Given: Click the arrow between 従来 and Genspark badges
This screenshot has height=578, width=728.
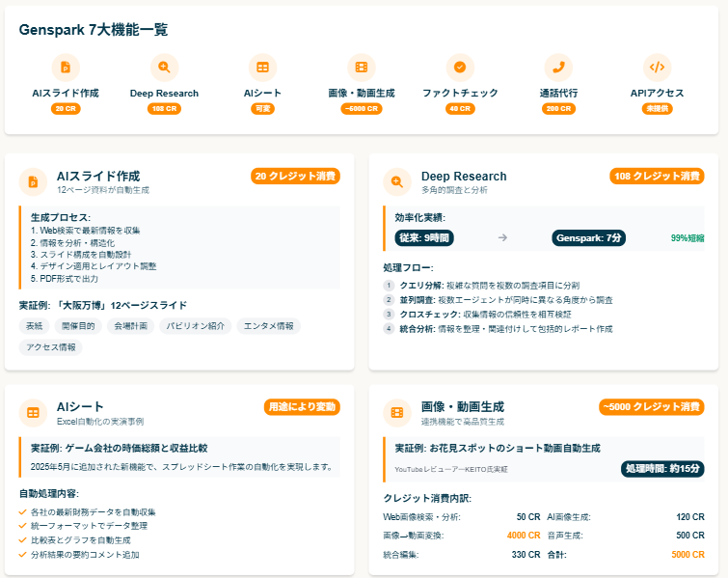Looking at the screenshot, I should (x=502, y=238).
